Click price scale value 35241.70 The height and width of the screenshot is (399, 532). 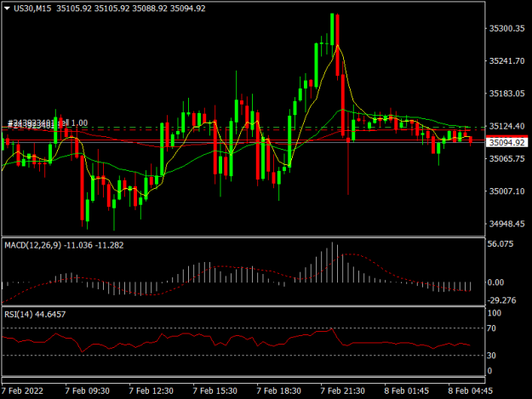coord(506,61)
